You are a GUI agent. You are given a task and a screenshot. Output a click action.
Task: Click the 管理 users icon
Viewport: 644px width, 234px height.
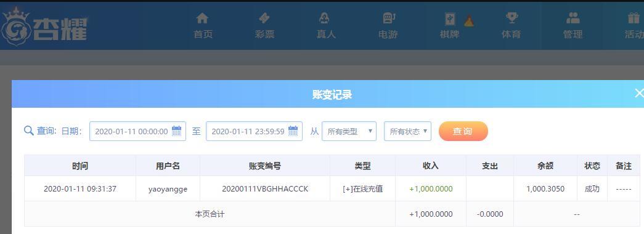[573, 18]
